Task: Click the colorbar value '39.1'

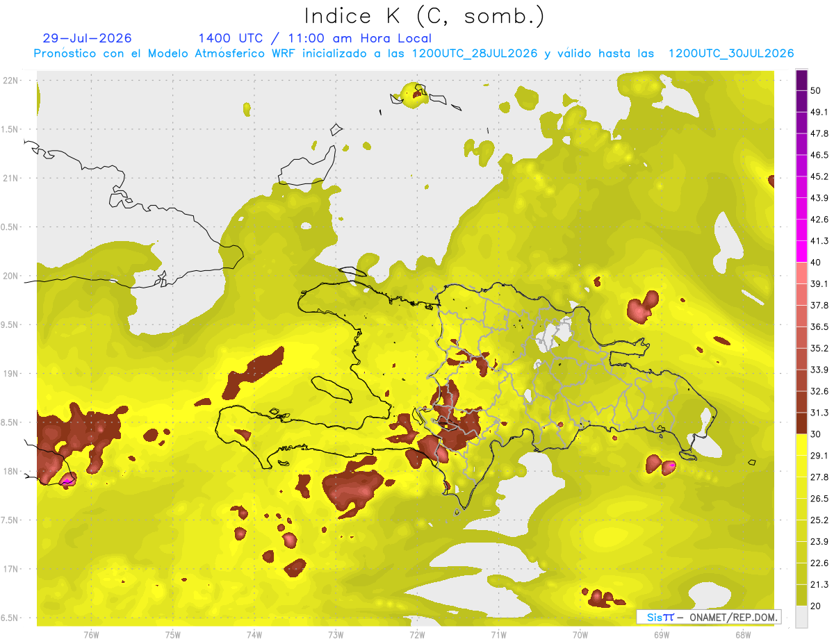Action: pyautogui.click(x=819, y=284)
